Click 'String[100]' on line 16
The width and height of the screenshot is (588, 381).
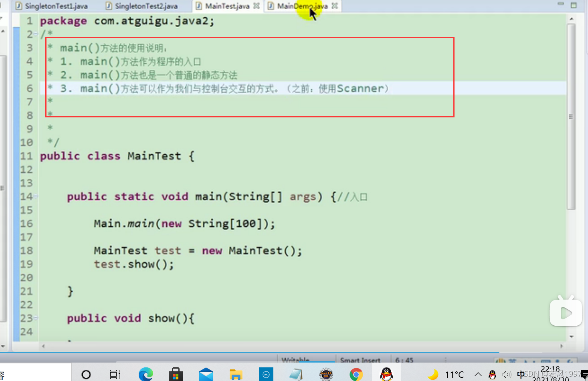(x=225, y=223)
